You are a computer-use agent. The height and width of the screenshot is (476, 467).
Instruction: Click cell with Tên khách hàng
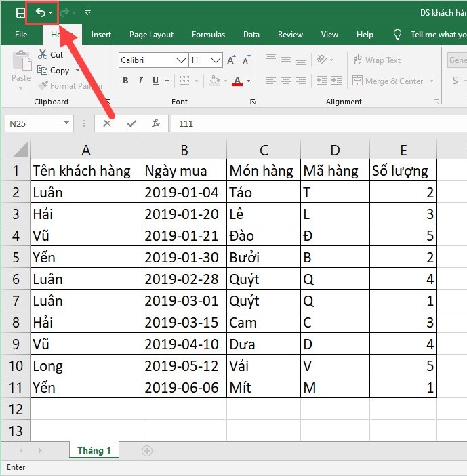[x=86, y=171]
